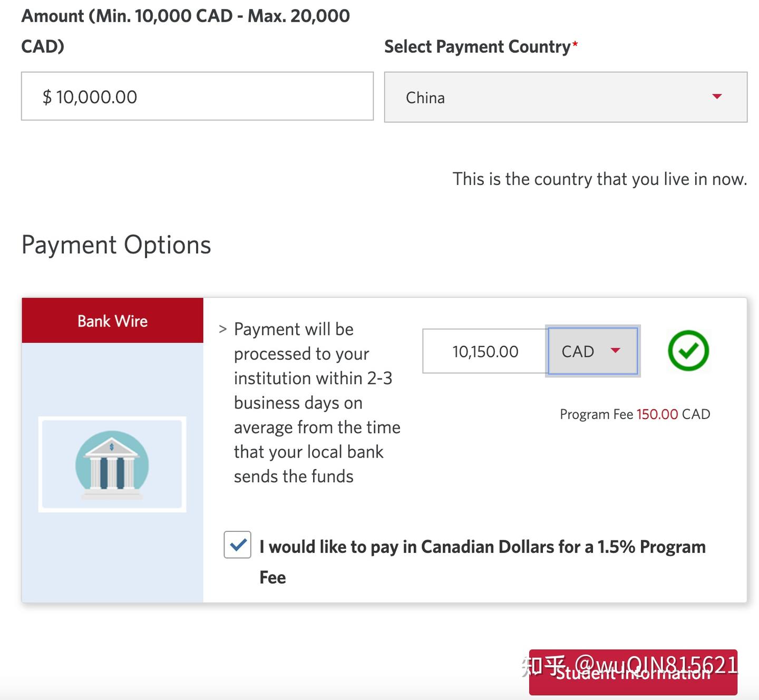Select the Bank Wire payment option tab
759x700 pixels.
112,320
